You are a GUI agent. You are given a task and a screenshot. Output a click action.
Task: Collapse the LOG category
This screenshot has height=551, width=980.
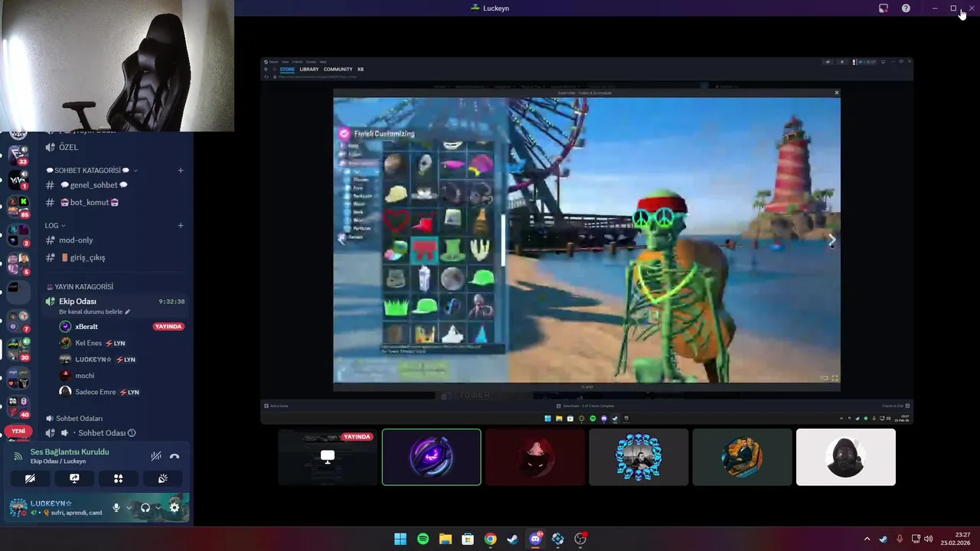tap(55, 226)
